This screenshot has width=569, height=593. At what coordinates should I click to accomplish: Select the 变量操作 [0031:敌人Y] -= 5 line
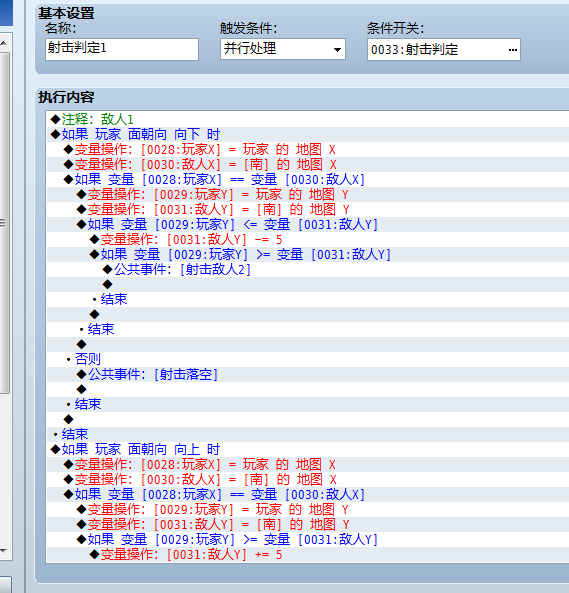(307, 239)
